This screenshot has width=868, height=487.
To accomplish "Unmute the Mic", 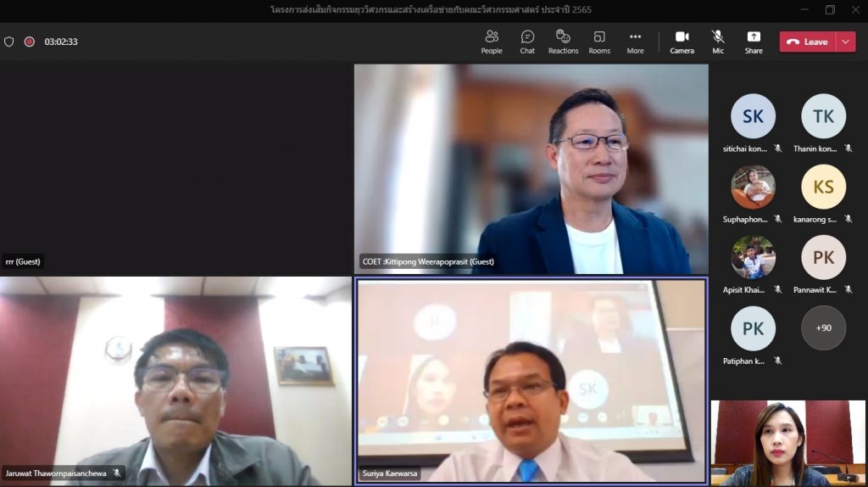I will [718, 42].
